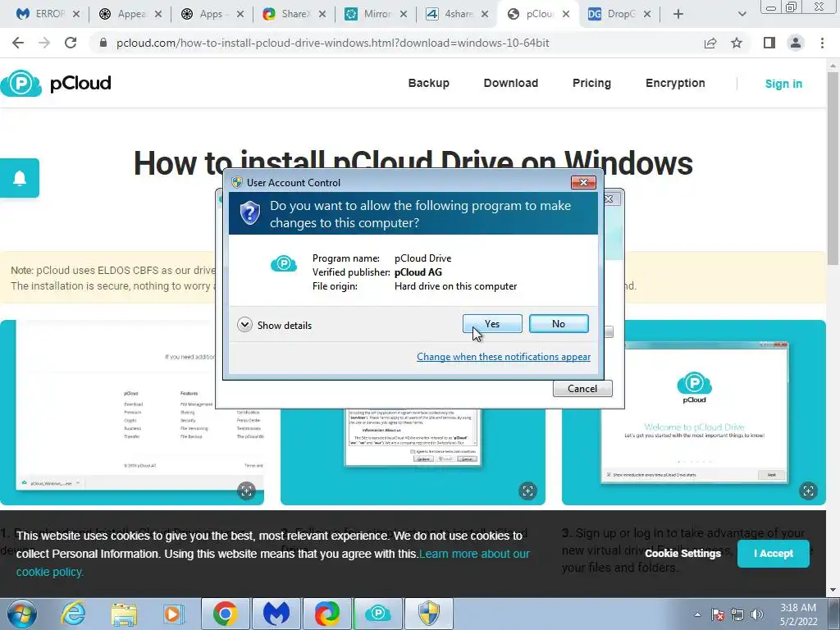
Task: Click Yes in User Account Control dialog
Action: [492, 323]
